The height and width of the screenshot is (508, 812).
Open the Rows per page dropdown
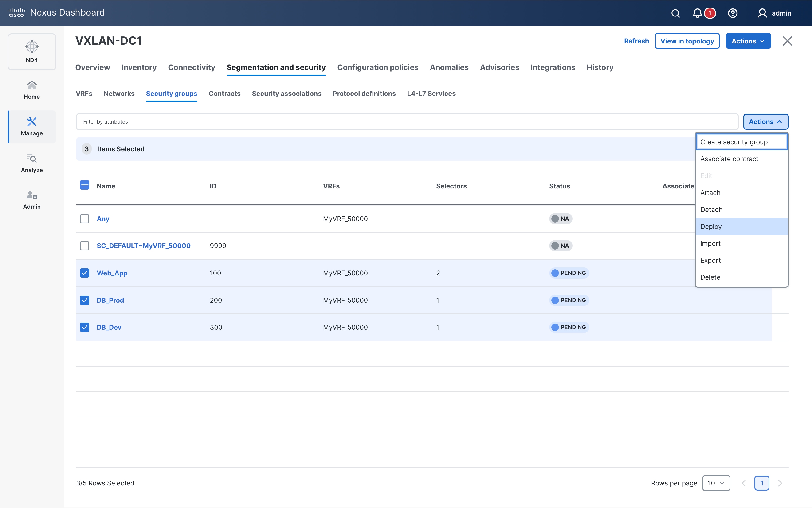(716, 483)
